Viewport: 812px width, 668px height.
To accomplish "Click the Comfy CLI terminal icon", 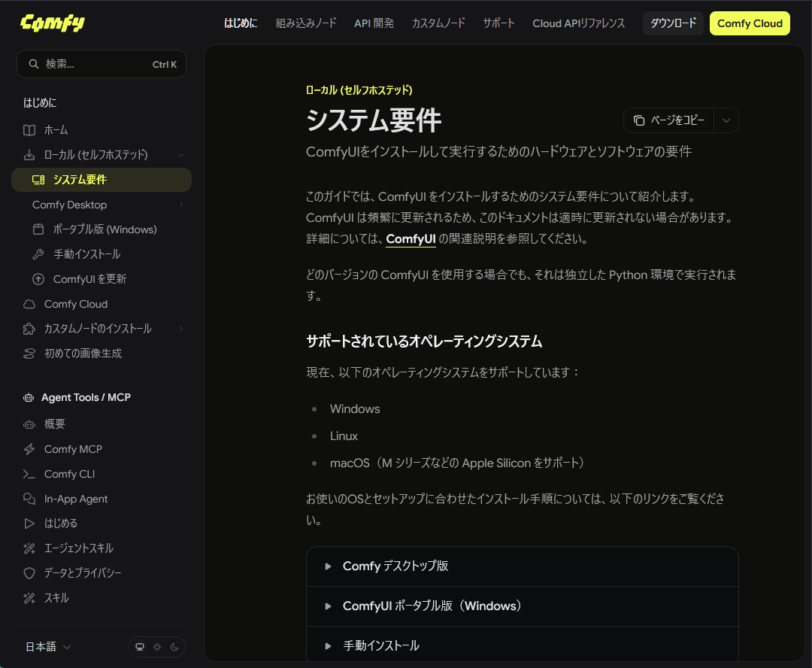I will tap(29, 474).
